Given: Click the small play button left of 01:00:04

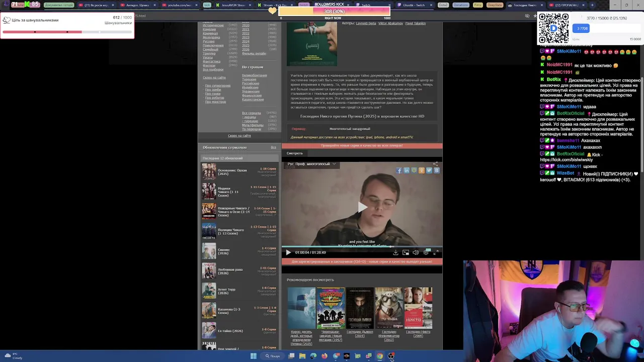Looking at the screenshot, I should (288, 252).
